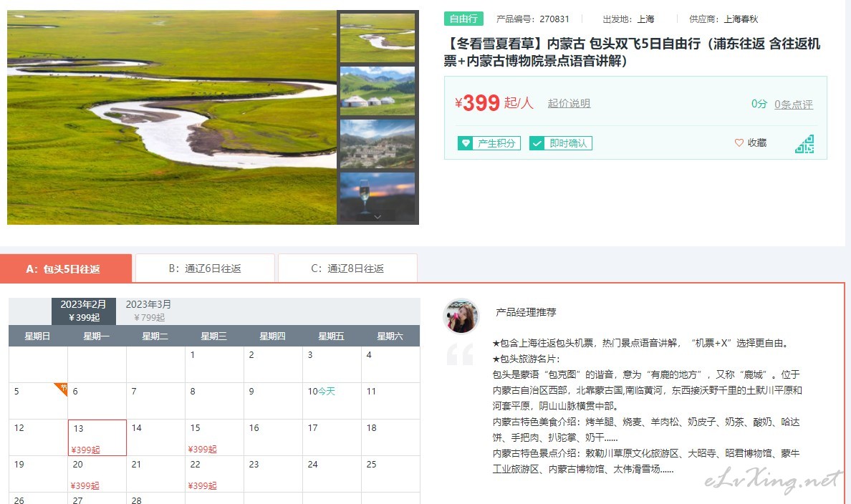The height and width of the screenshot is (504, 851).
Task: Open the QR code icon in the price box
Action: tap(804, 144)
